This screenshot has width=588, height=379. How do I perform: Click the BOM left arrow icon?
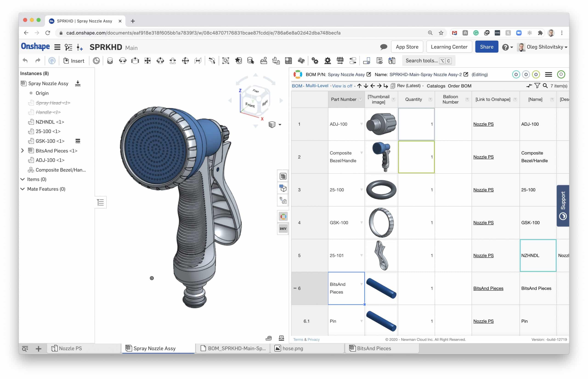[x=373, y=86]
